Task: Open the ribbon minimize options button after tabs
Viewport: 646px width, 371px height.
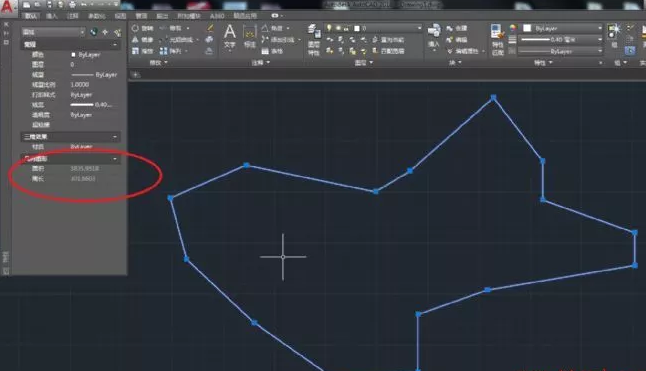Action: coord(276,16)
